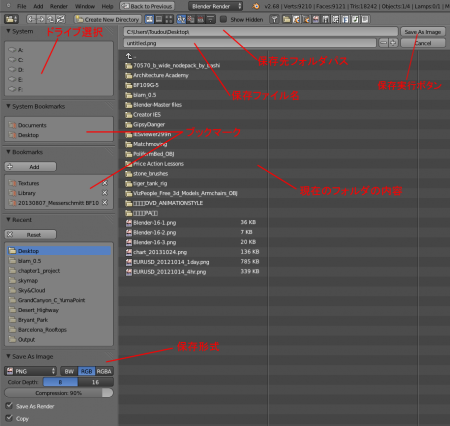This screenshot has height=426, width=450.
Task: Click the plus icon to increment file name
Action: (x=394, y=43)
